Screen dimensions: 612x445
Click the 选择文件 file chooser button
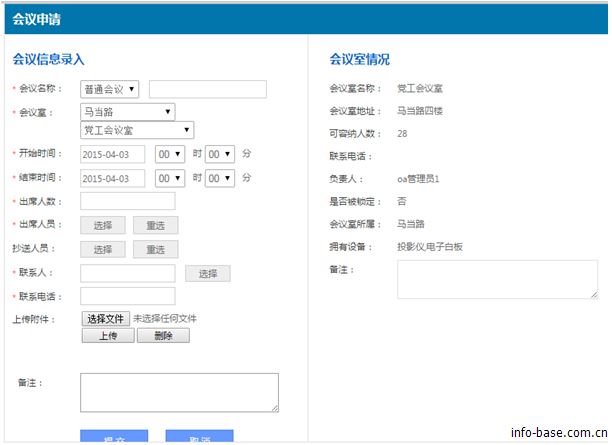pyautogui.click(x=105, y=319)
